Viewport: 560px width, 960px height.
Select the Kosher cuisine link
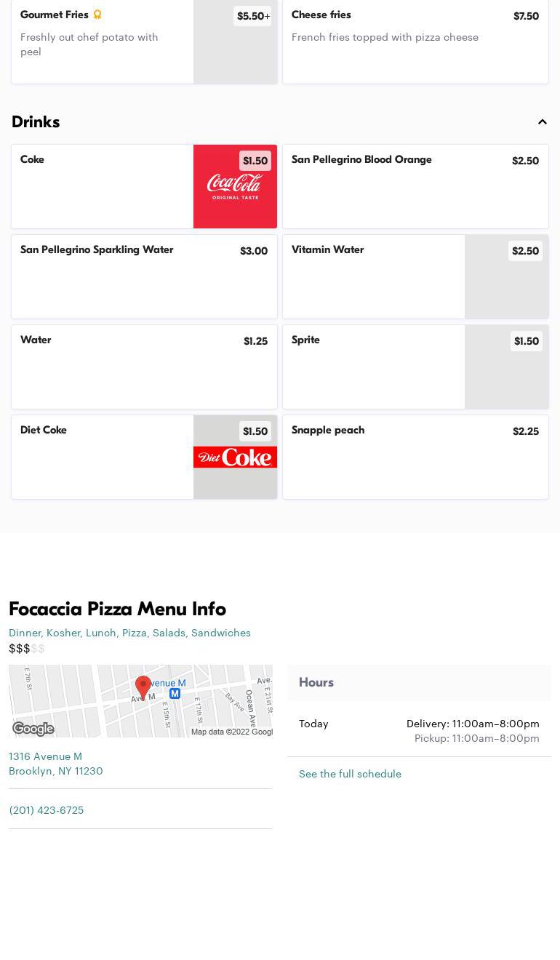click(x=63, y=633)
